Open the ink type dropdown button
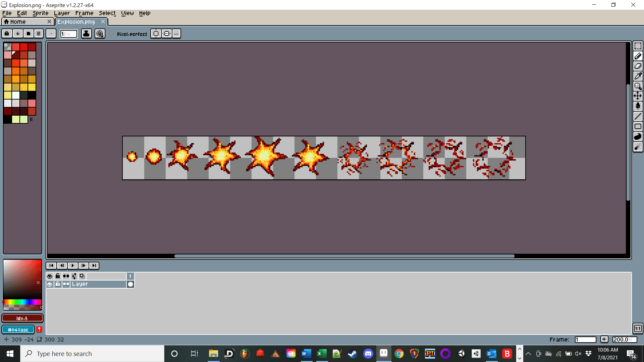Viewport: 644px width, 362px height. point(86,34)
